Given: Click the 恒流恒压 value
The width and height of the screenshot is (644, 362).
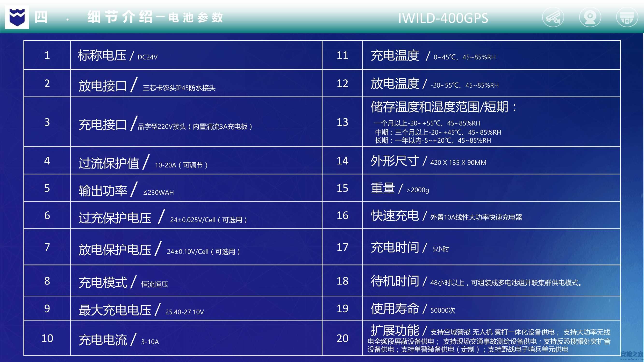Looking at the screenshot, I should 155,284.
